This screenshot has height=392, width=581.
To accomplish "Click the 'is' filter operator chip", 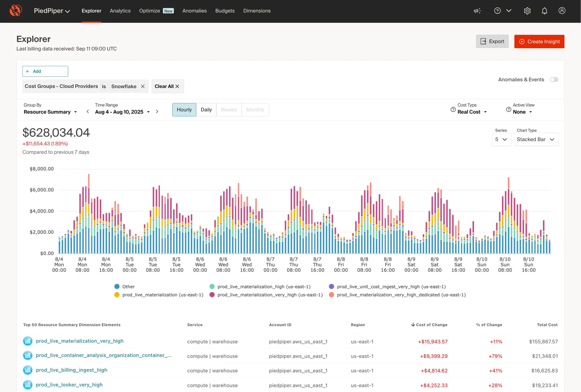I will click(x=104, y=86).
